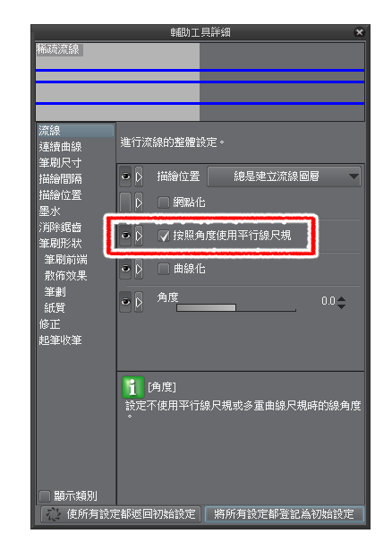Enable the 網點化 checkbox

pyautogui.click(x=164, y=202)
